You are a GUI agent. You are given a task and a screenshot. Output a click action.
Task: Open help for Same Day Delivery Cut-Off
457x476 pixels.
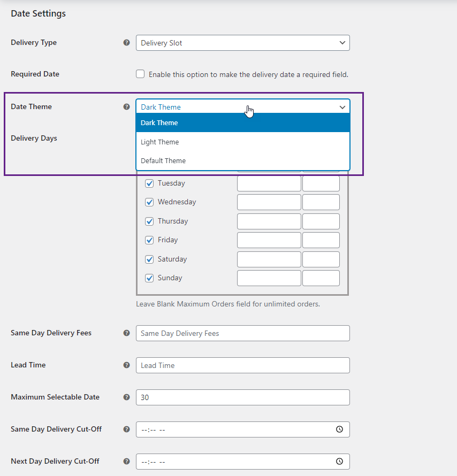pyautogui.click(x=127, y=429)
